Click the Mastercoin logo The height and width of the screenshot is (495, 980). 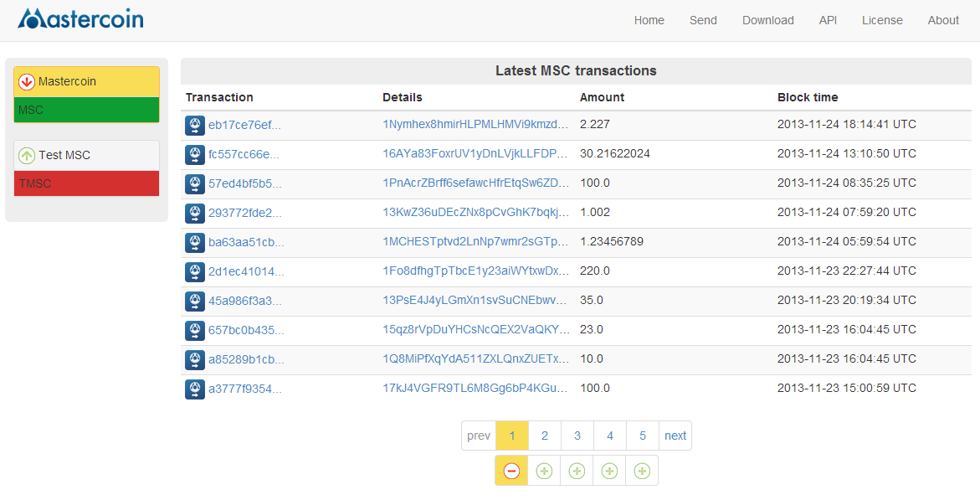coord(80,18)
